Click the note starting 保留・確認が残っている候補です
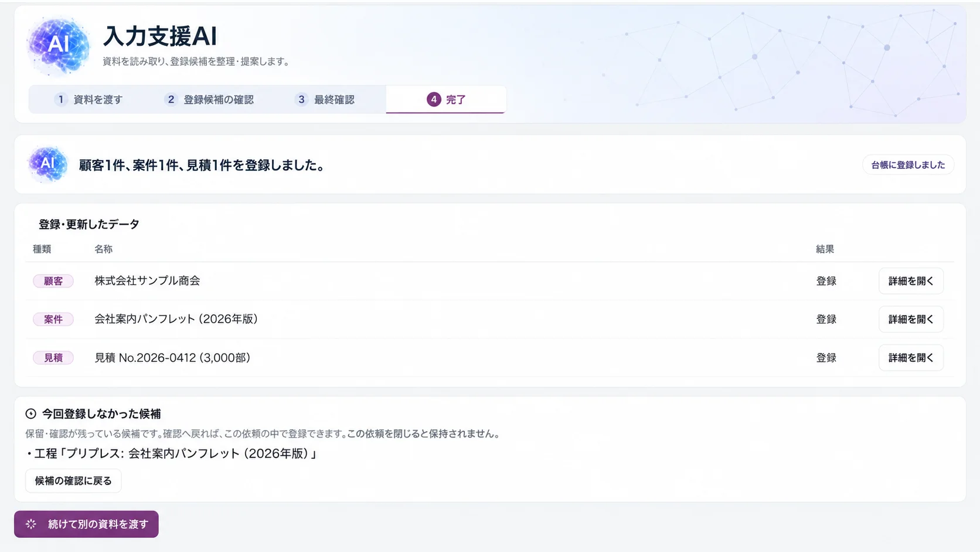This screenshot has height=552, width=980. 263,434
